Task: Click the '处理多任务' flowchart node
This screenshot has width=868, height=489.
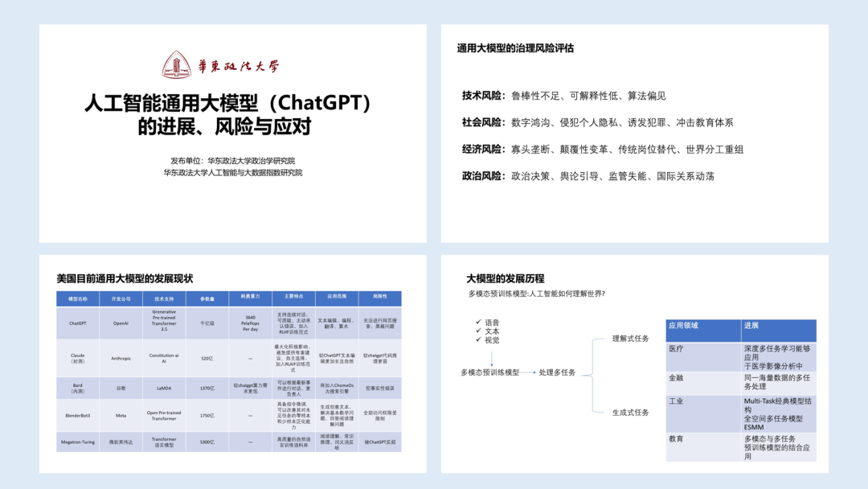Action: pyautogui.click(x=558, y=372)
